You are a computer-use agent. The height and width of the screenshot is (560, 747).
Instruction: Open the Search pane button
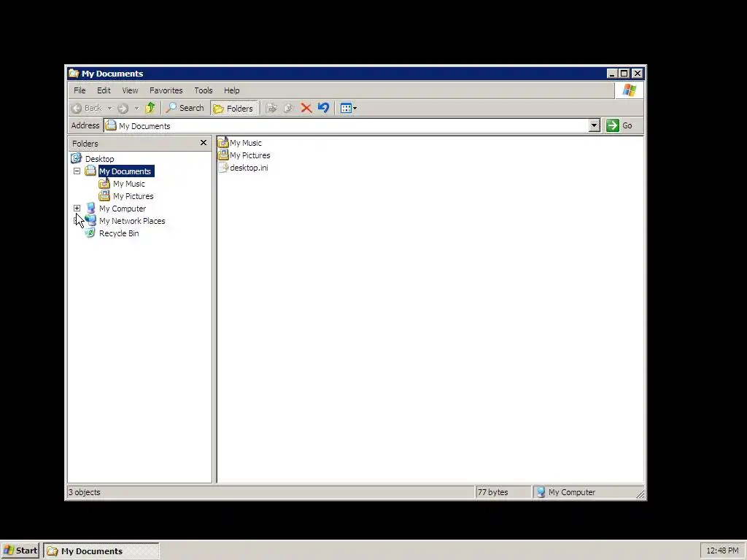(x=185, y=108)
